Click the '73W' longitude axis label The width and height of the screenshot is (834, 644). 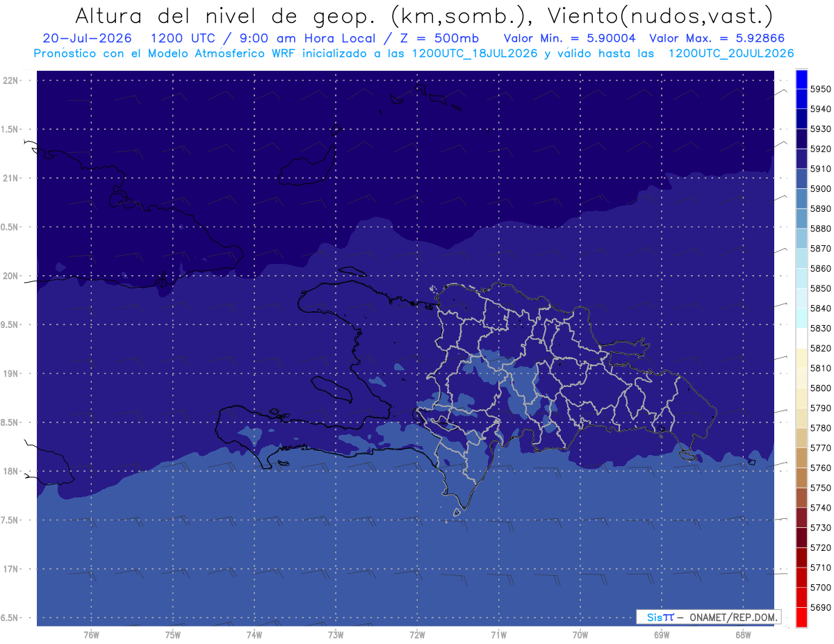click(x=336, y=635)
